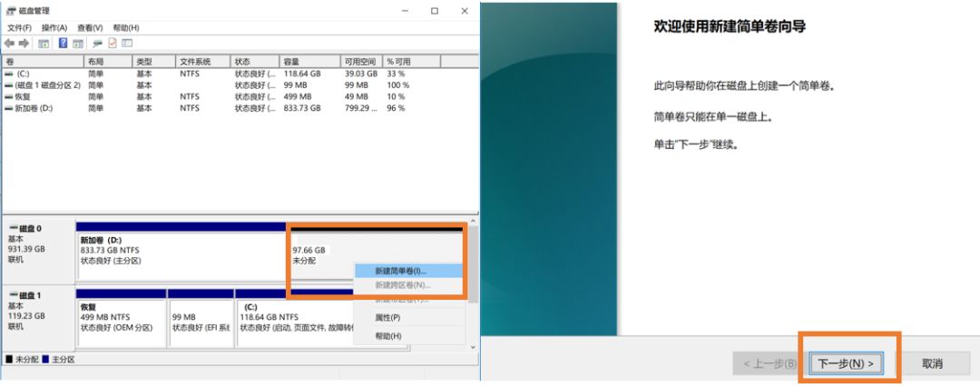Screen dimensions: 980x387
Task: Click the Back arrow toolbar icon
Action: point(9,44)
